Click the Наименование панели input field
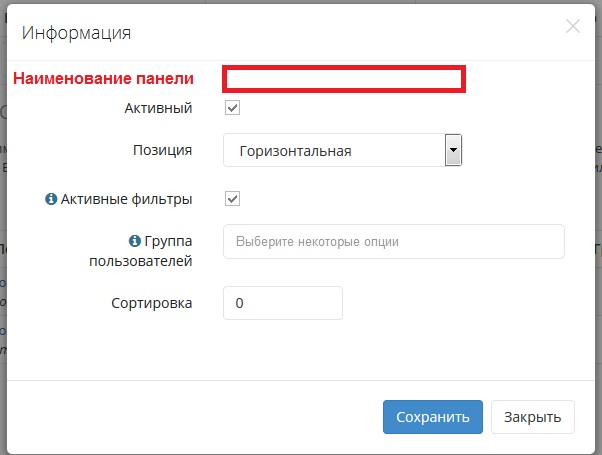 [x=344, y=79]
